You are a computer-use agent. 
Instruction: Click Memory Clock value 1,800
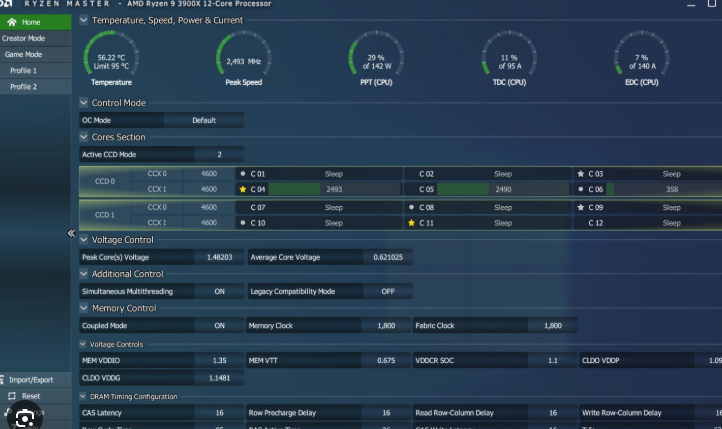386,325
